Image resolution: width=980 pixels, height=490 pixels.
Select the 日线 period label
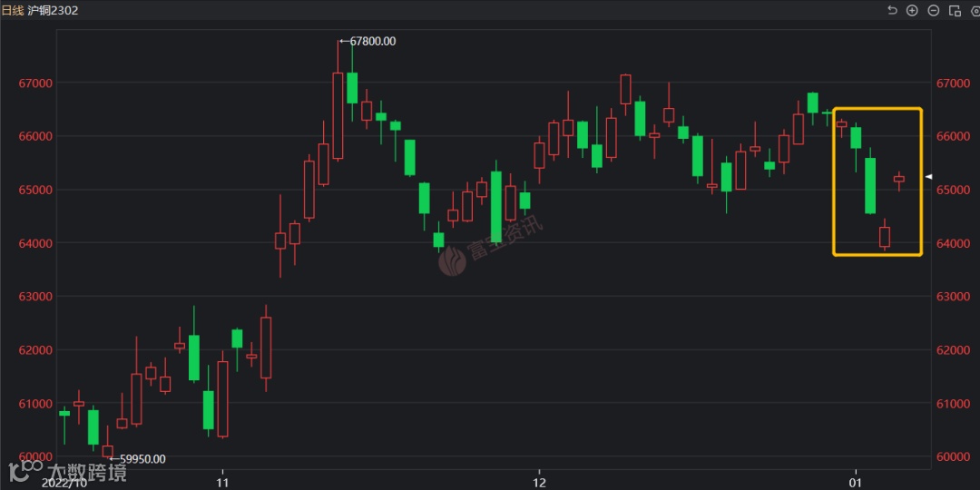coord(12,11)
